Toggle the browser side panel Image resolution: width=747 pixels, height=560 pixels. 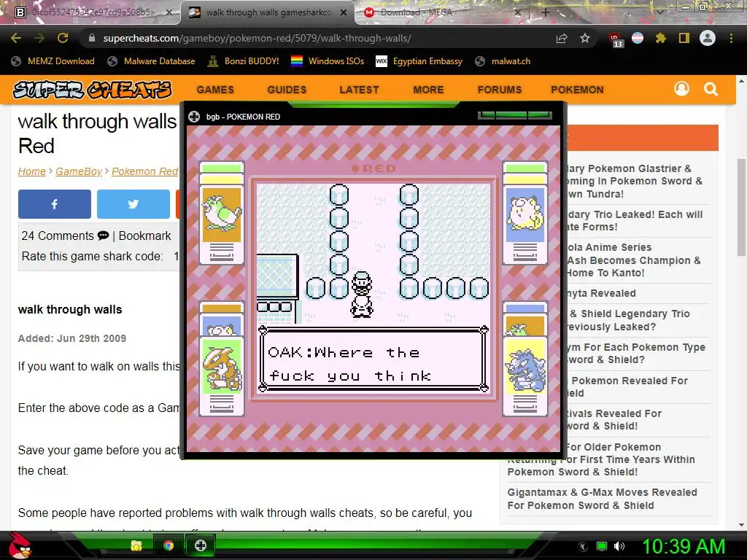pos(684,39)
